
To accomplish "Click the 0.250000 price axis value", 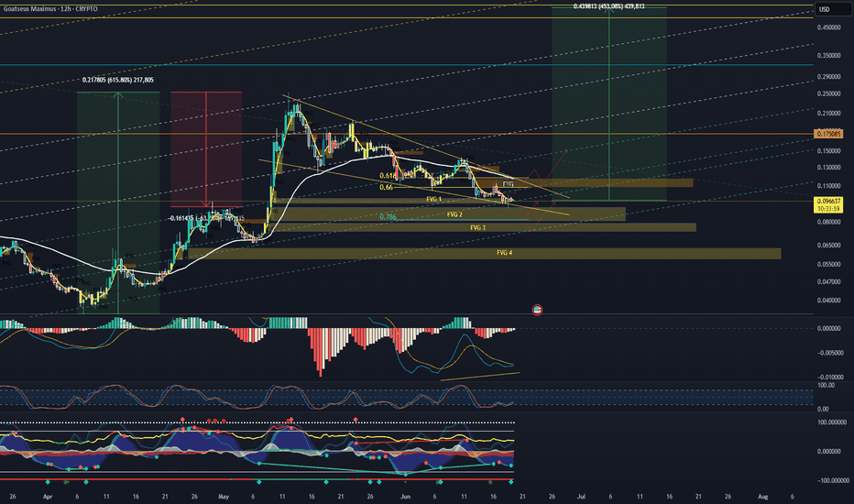I will click(828, 93).
